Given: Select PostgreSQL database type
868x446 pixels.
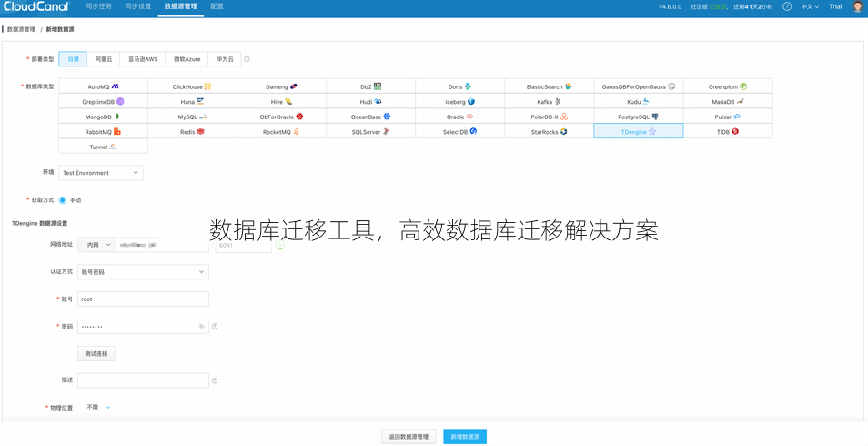Looking at the screenshot, I should pyautogui.click(x=639, y=117).
